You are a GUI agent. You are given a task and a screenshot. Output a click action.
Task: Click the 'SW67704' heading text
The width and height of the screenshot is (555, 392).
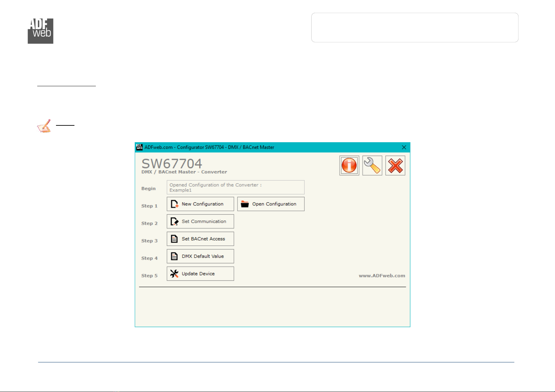(x=172, y=164)
